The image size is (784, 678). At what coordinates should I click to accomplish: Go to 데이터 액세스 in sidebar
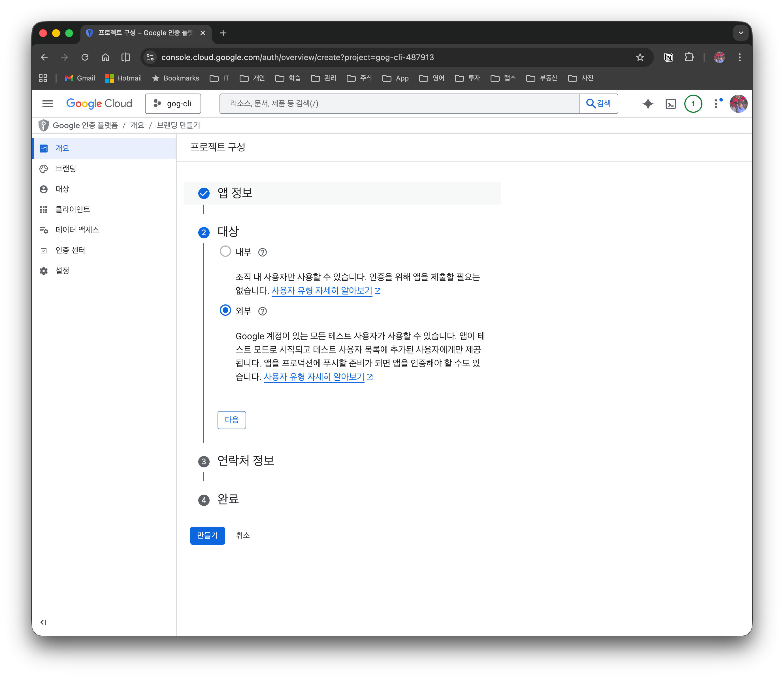tap(77, 230)
